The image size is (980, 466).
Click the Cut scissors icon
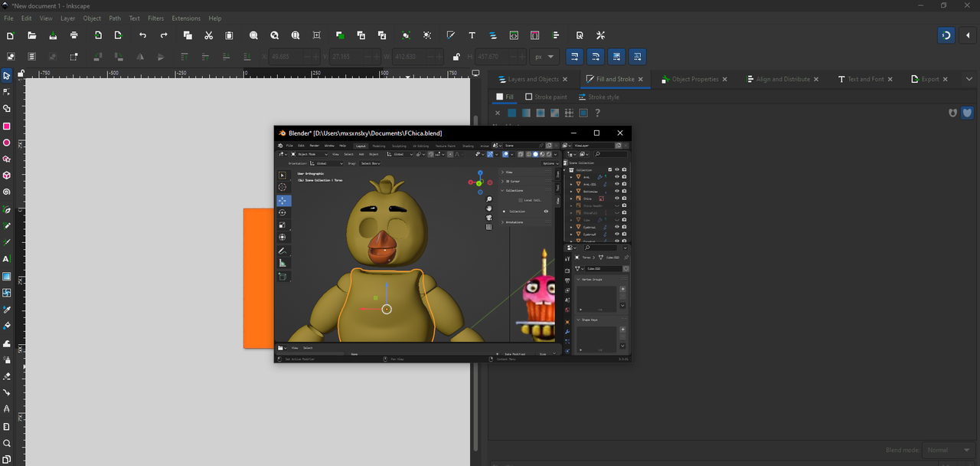[x=208, y=35]
